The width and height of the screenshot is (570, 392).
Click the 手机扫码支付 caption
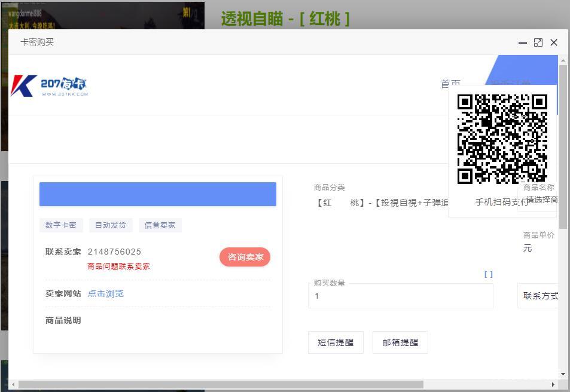click(x=502, y=202)
